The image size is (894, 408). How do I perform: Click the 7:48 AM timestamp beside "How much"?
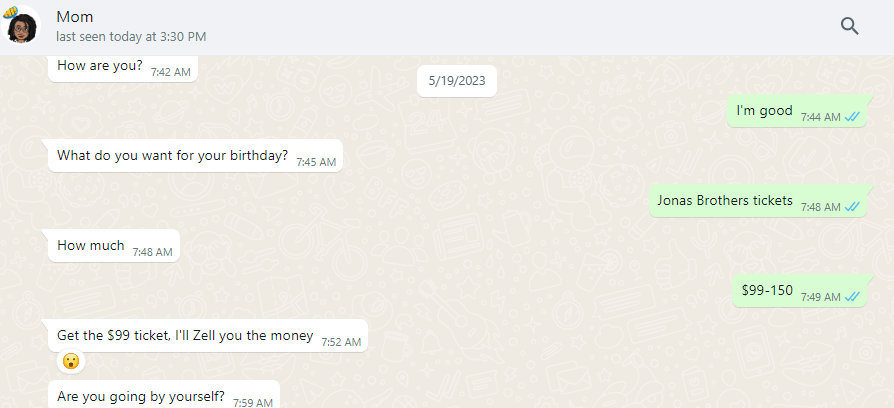click(x=152, y=252)
